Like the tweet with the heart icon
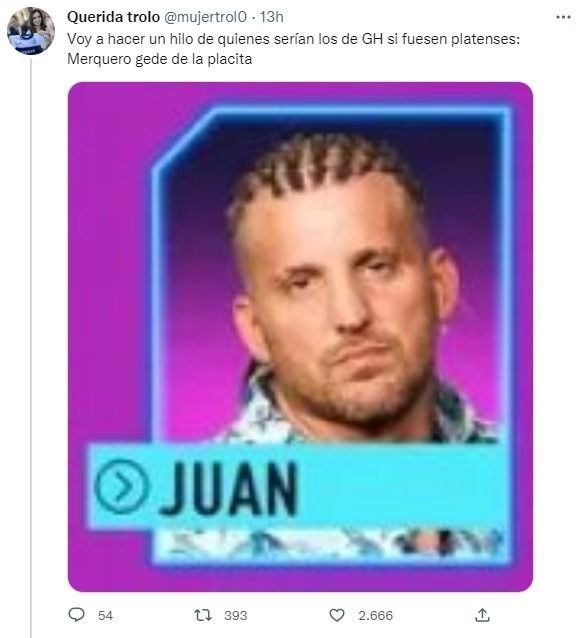The height and width of the screenshot is (638, 585). pyautogui.click(x=336, y=615)
